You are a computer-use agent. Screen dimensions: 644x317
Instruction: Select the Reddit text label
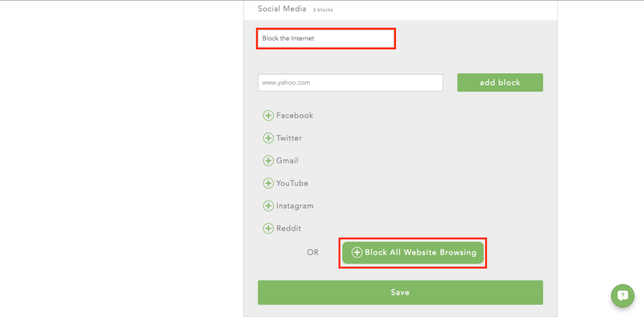pyautogui.click(x=289, y=228)
